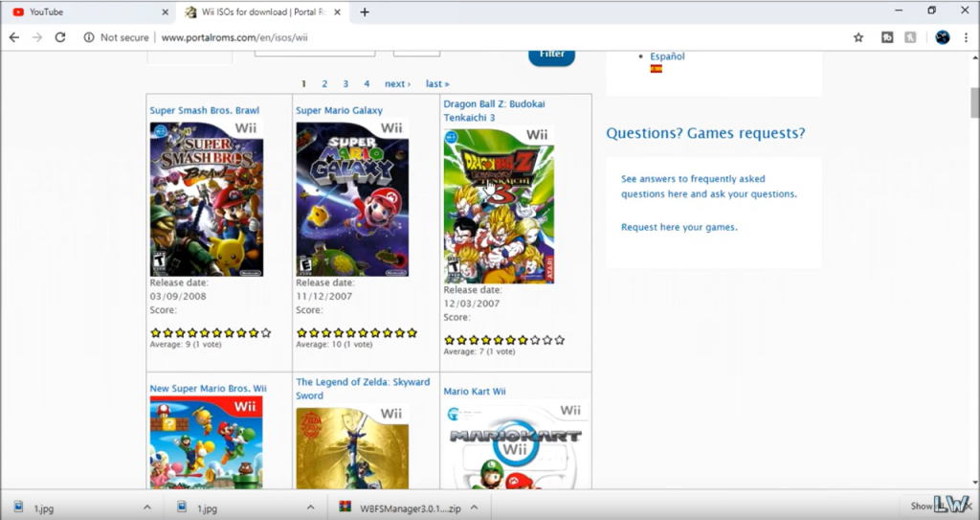This screenshot has width=980, height=520.
Task: Expand options for the second 1.jpg download
Action: 311,507
